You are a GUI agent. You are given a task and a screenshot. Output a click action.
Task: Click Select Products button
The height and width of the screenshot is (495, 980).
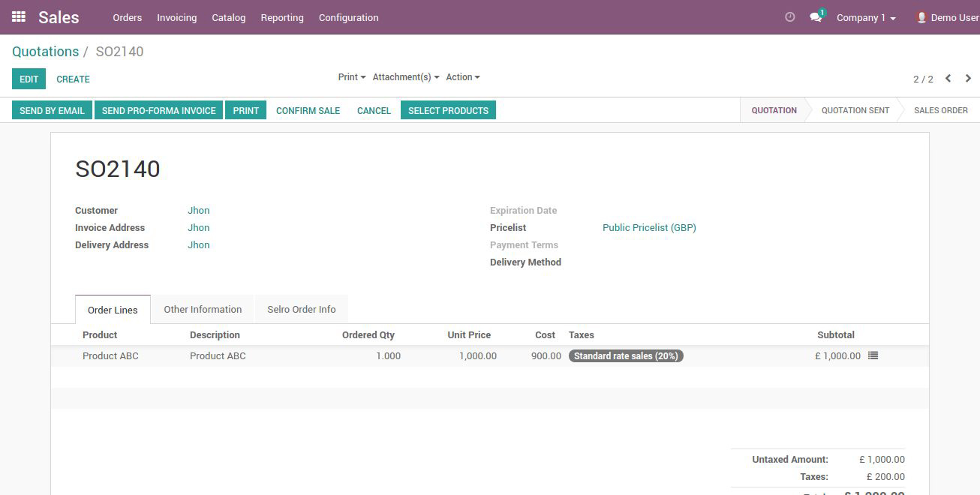[x=448, y=110]
